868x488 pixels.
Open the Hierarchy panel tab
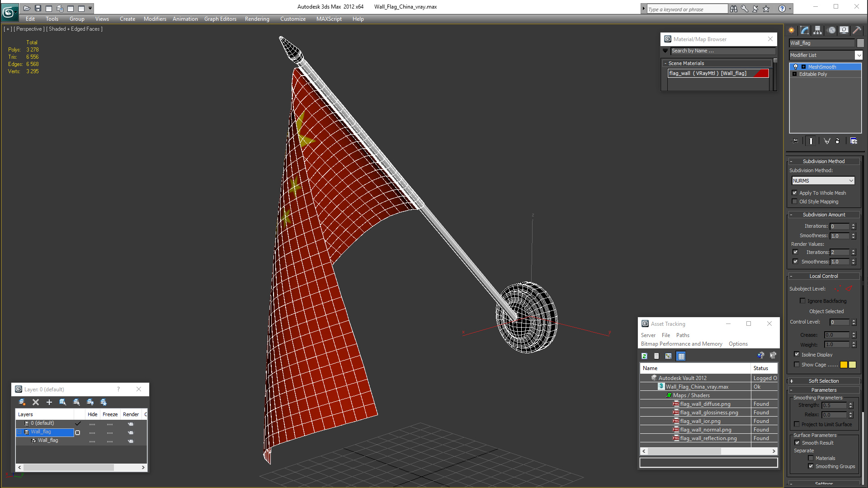pyautogui.click(x=818, y=30)
